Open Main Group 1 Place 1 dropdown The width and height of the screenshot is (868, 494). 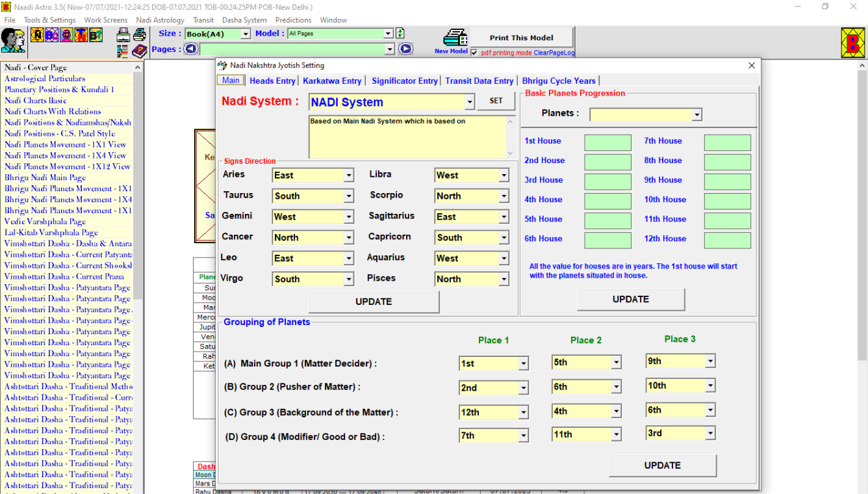tap(523, 364)
